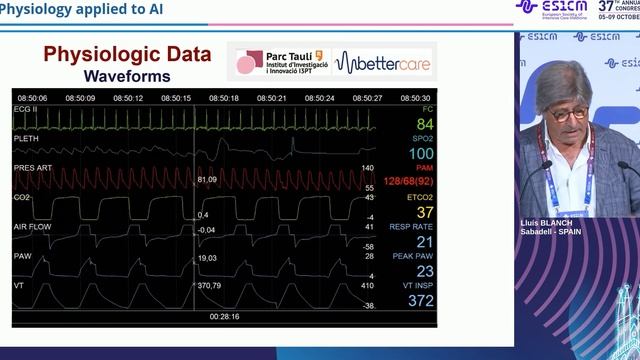Click the heart rate value 84

coord(425,124)
